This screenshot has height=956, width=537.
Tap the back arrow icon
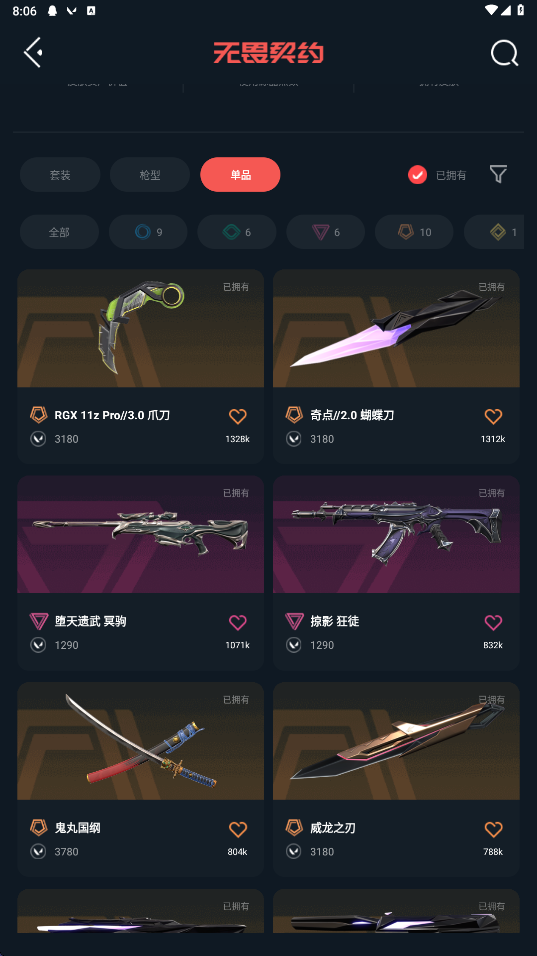coord(33,52)
